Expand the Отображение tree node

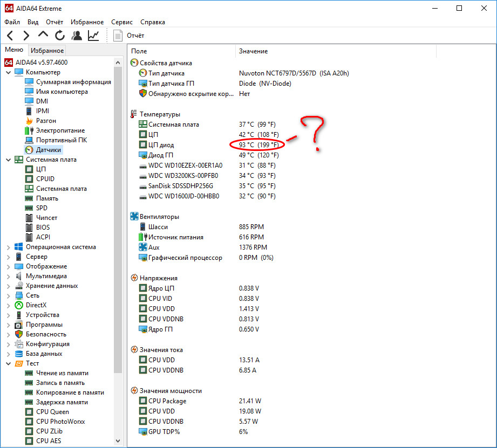8,266
